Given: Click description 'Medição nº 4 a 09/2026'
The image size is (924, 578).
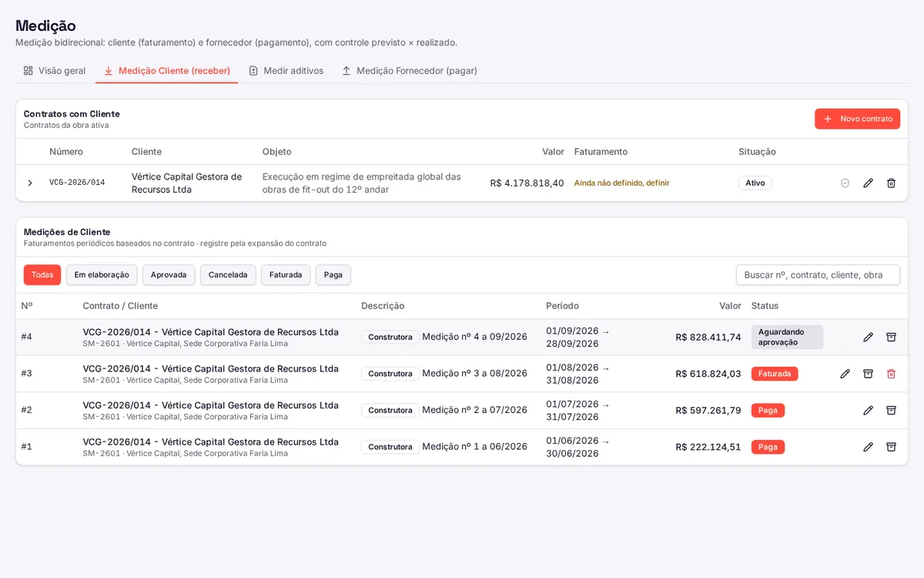Looking at the screenshot, I should click(x=474, y=337).
